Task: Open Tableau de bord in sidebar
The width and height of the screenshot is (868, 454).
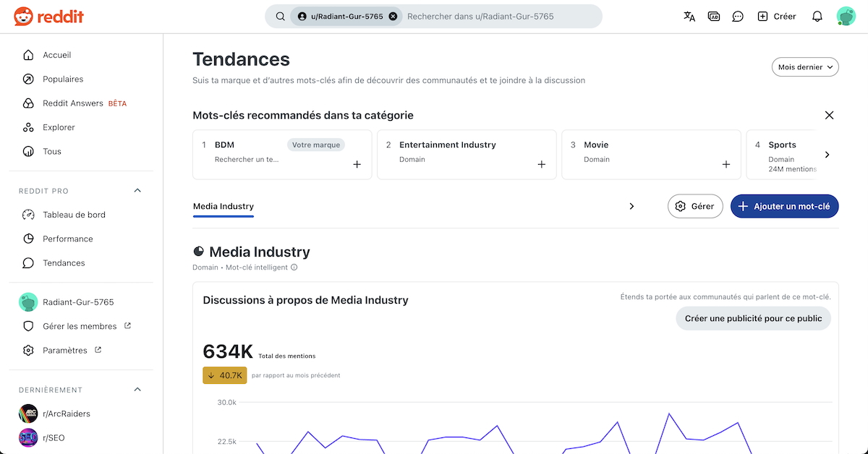Action: pyautogui.click(x=74, y=215)
